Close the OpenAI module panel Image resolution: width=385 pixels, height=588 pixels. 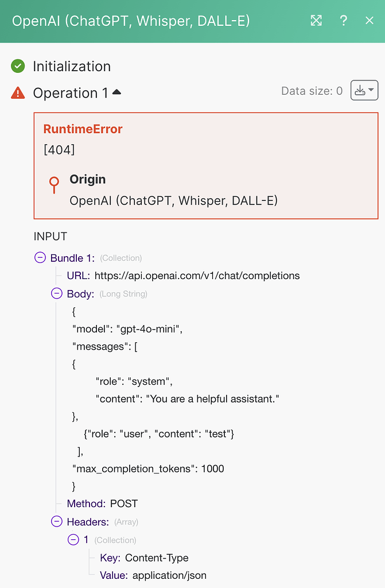tap(370, 21)
